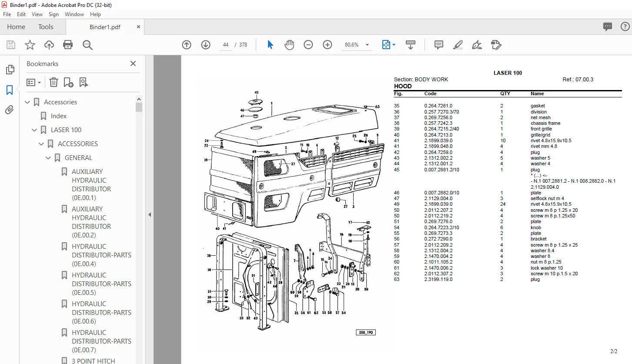This screenshot has width=632, height=364.
Task: Close the Bookmarks panel
Action: (133, 63)
